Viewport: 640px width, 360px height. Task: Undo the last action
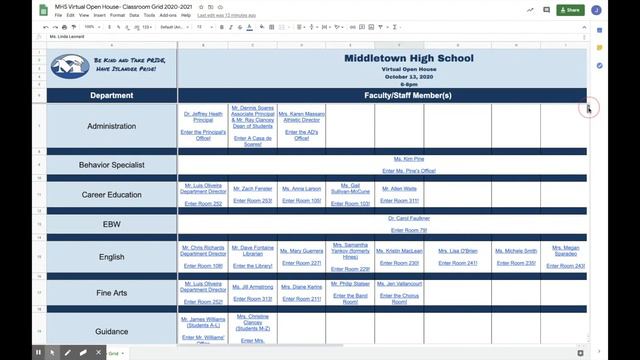[46, 27]
